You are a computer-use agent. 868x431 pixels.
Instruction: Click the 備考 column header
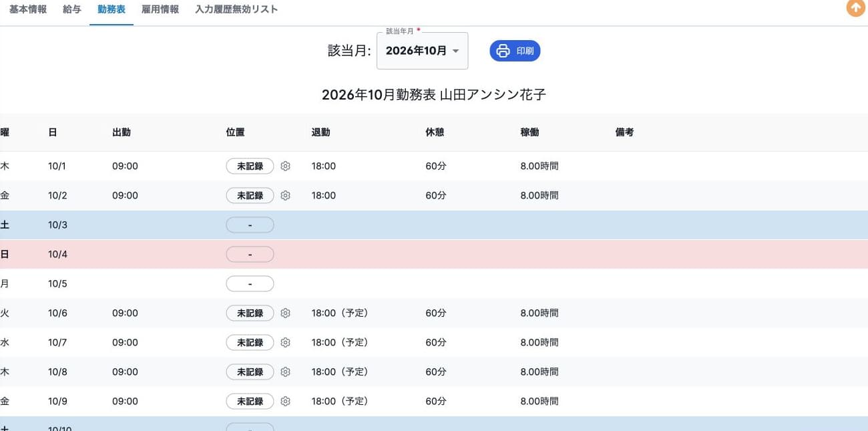click(624, 132)
